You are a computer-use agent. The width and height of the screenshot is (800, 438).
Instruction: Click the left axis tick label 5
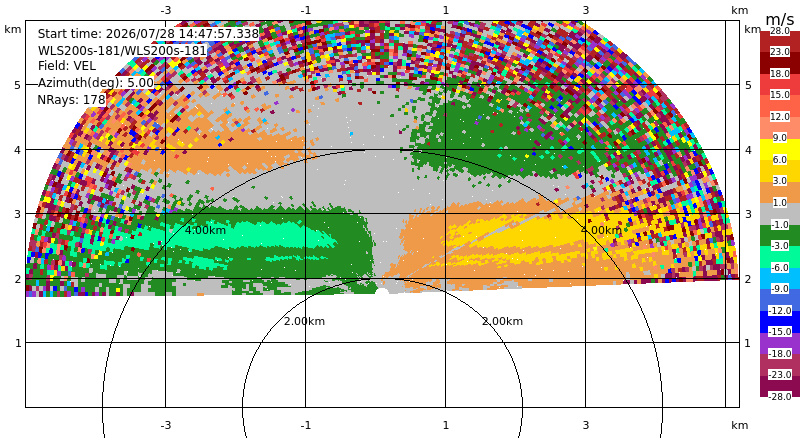(18, 85)
